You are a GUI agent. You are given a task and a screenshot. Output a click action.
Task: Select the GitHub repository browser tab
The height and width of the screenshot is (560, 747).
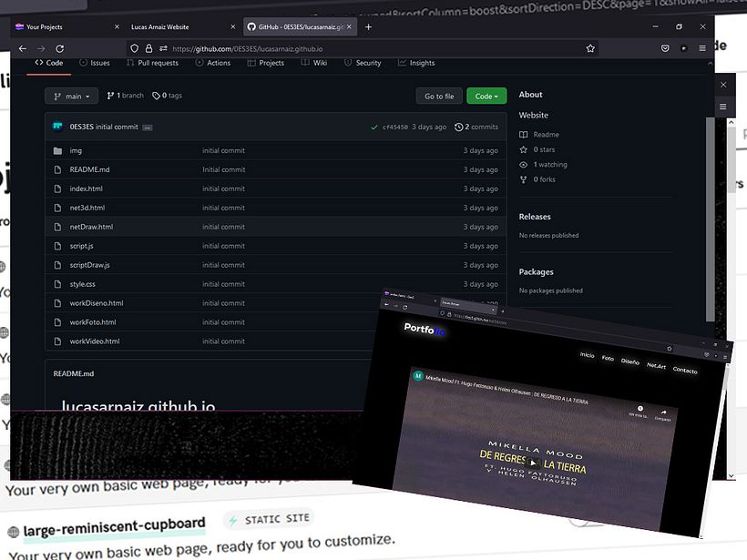click(300, 27)
